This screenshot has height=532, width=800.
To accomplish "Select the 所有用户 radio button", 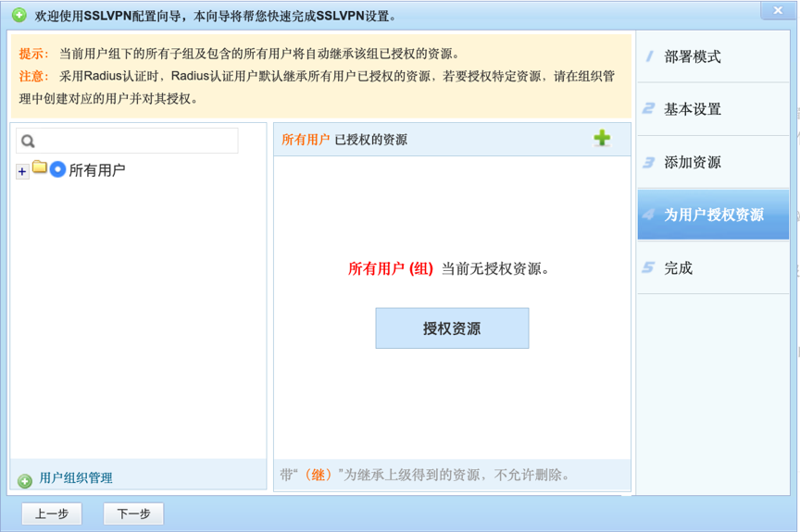I will point(57,169).
